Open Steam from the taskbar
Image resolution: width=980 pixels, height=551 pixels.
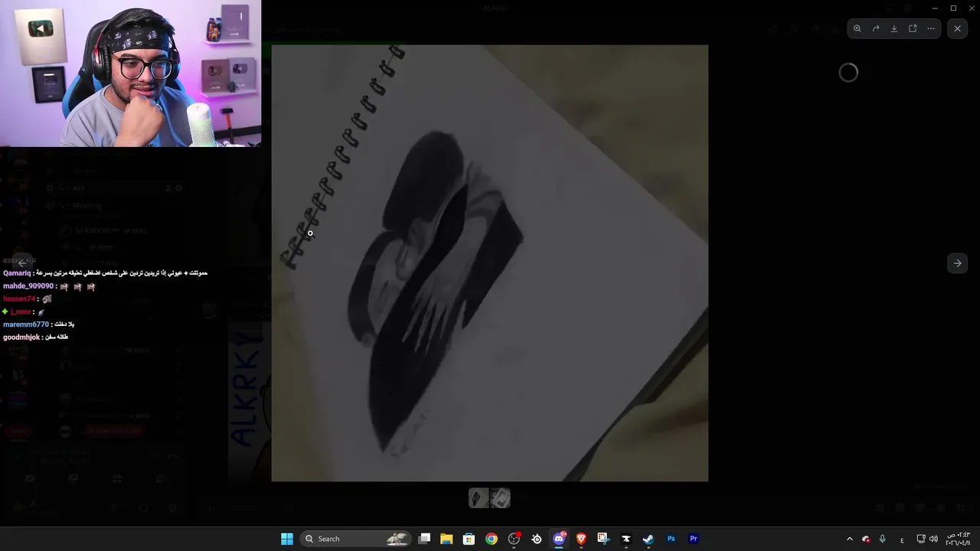(648, 539)
